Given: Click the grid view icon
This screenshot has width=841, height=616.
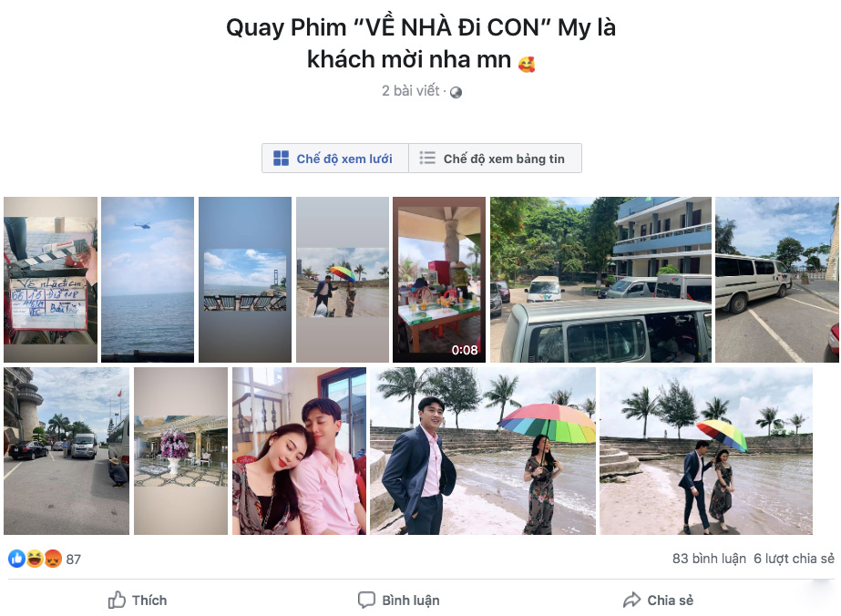Looking at the screenshot, I should click(281, 159).
